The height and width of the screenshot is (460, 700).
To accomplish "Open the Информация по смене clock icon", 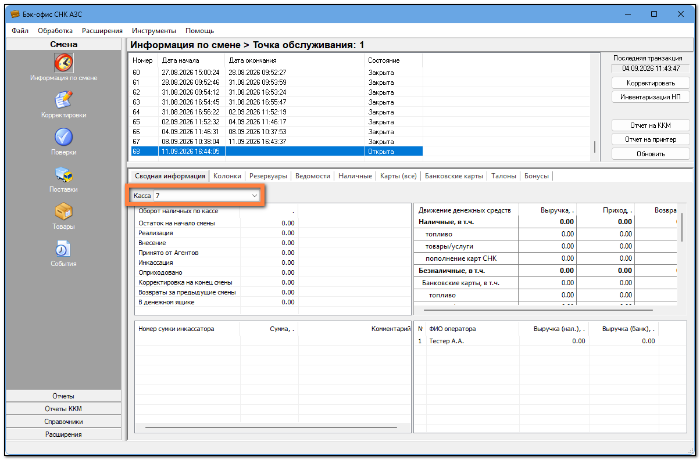I will coord(64,63).
